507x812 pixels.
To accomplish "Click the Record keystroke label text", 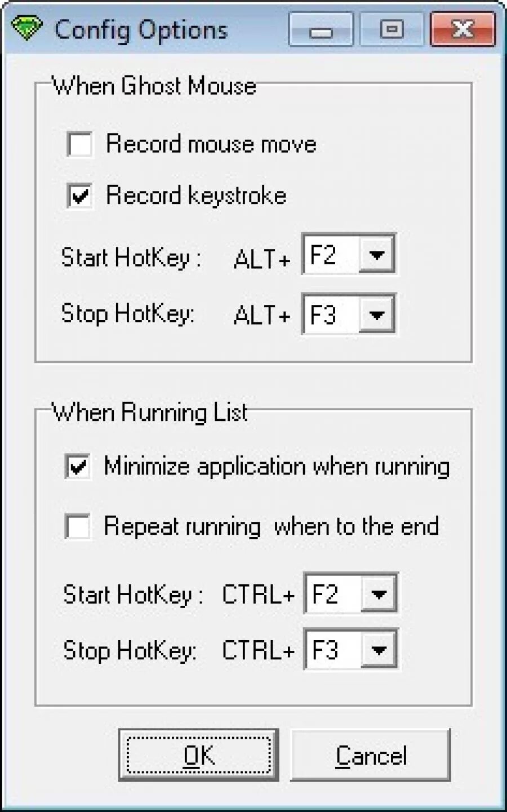I will tap(196, 196).
